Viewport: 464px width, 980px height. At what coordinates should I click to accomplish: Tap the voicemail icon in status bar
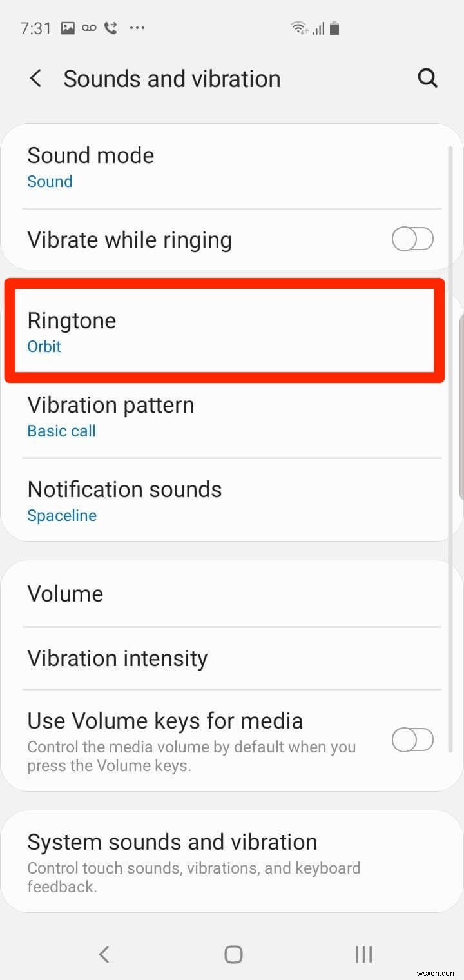[x=89, y=28]
